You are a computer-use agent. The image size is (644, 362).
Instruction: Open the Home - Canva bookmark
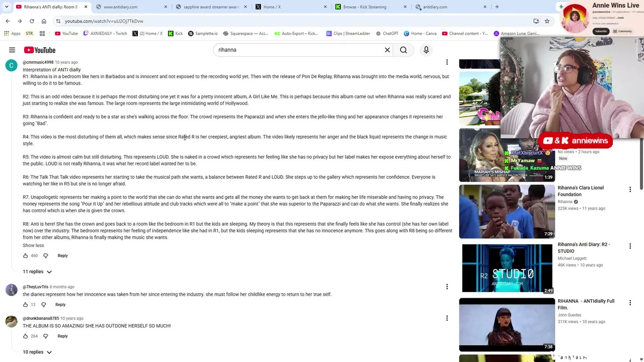coord(420,34)
